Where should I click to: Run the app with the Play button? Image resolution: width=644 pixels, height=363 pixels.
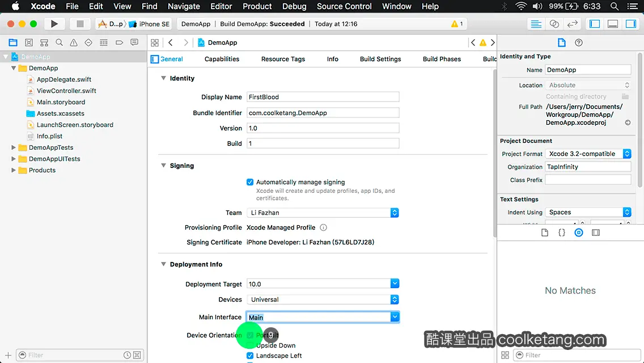tap(54, 24)
